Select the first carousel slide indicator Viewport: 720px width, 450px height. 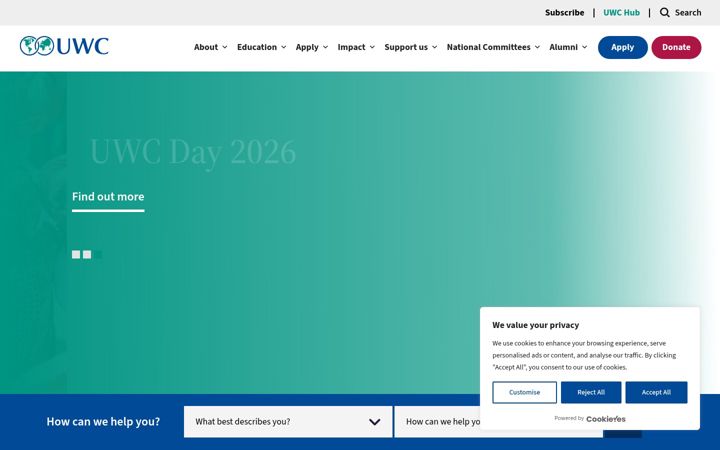(x=76, y=254)
